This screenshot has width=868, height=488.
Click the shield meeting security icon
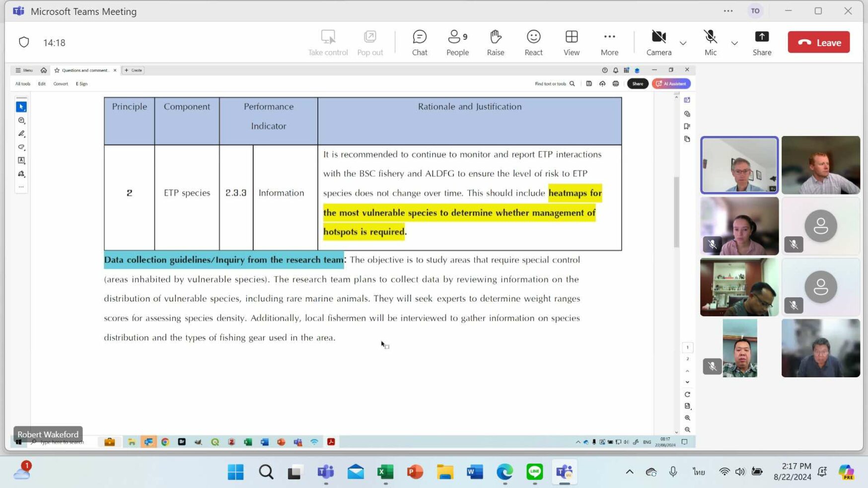click(24, 42)
